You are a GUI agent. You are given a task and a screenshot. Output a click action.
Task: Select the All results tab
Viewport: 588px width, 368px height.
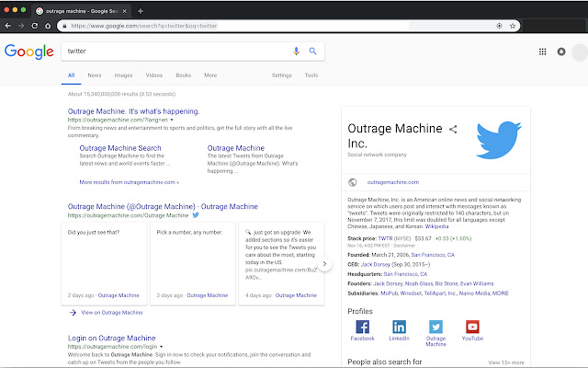[72, 75]
